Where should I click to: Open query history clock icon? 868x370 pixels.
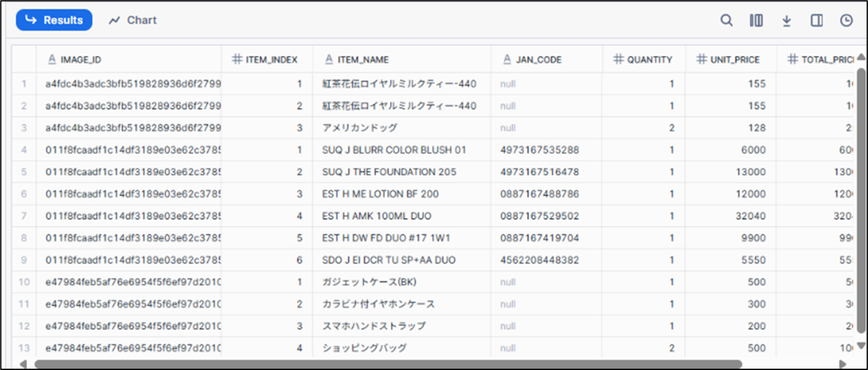coord(846,20)
